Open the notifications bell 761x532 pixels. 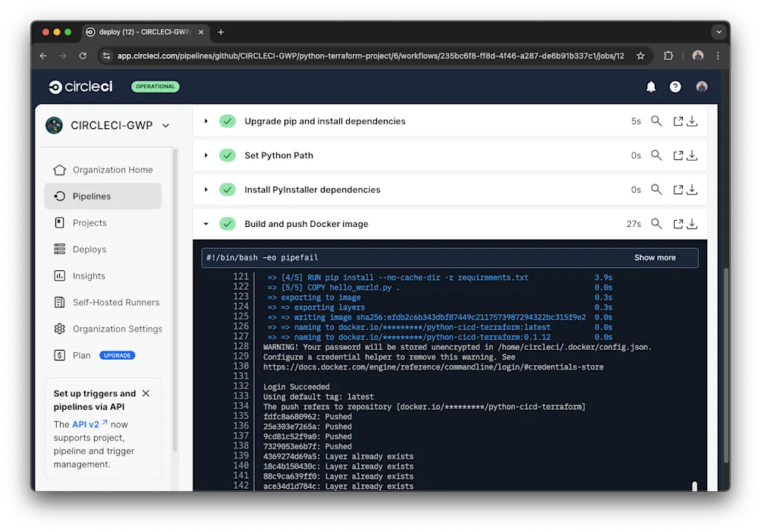pos(650,87)
